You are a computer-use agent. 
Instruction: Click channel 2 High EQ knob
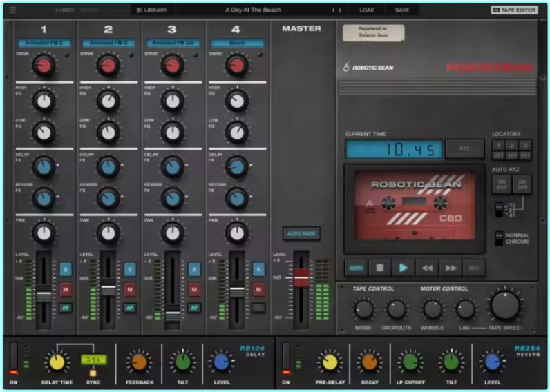(108, 101)
